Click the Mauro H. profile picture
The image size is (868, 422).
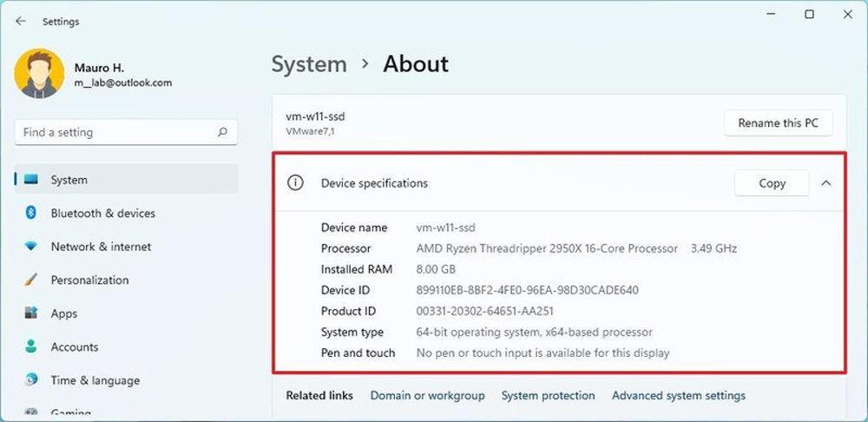coord(39,74)
